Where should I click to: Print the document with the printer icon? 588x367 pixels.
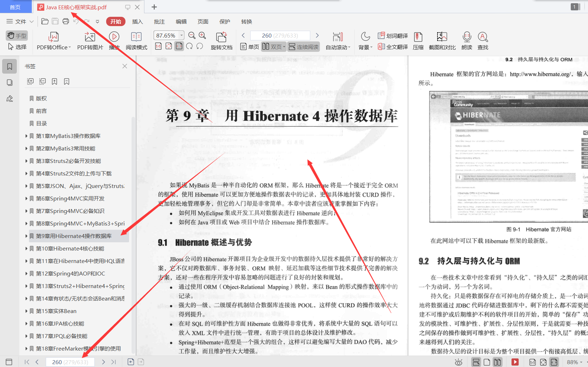click(66, 21)
